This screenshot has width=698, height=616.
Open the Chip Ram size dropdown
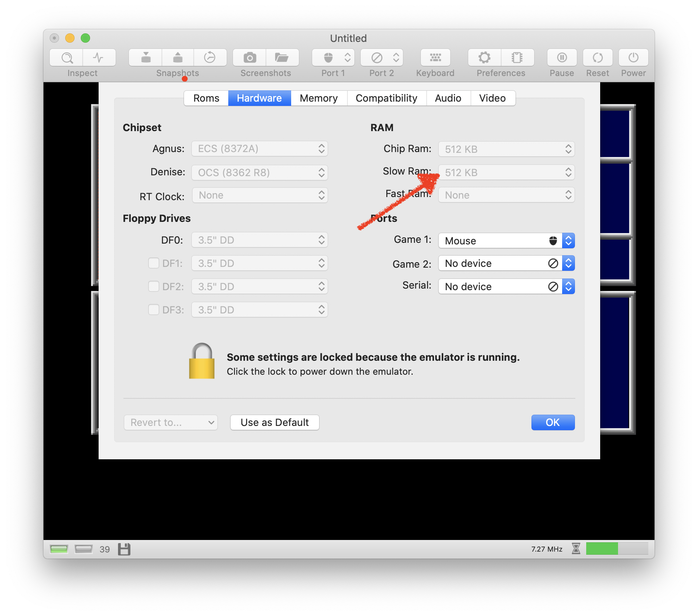pyautogui.click(x=507, y=149)
